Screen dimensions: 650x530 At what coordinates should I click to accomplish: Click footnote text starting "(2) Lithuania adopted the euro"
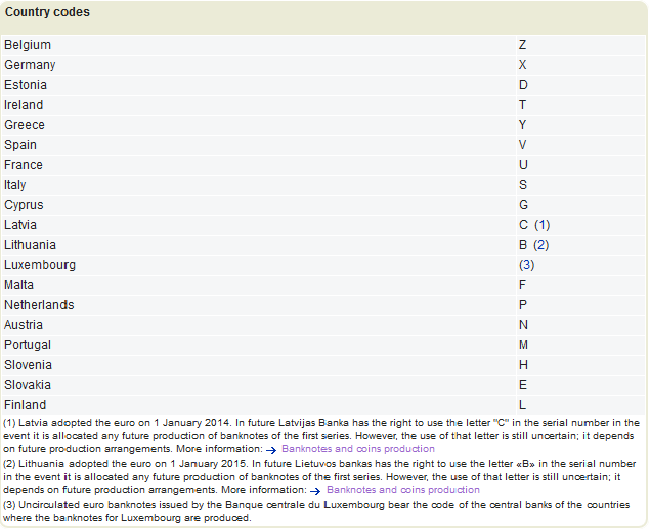319,477
